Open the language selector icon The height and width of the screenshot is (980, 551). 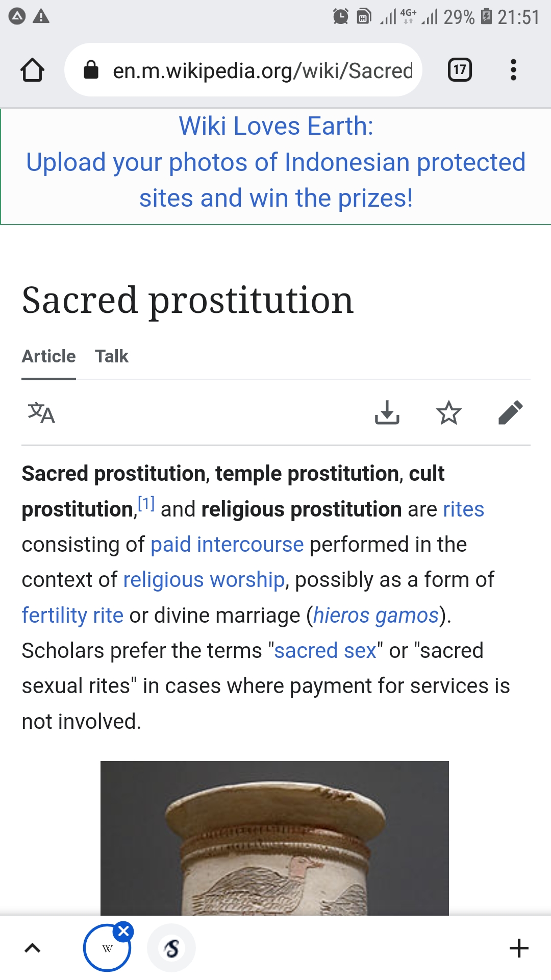click(41, 413)
